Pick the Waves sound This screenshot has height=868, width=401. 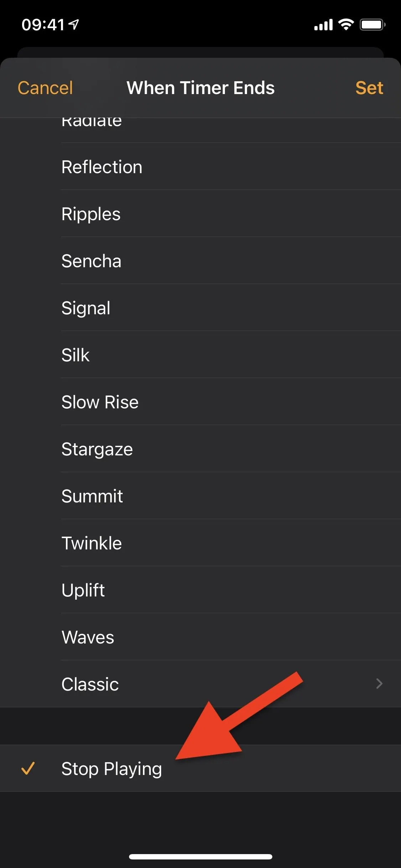pyautogui.click(x=200, y=637)
